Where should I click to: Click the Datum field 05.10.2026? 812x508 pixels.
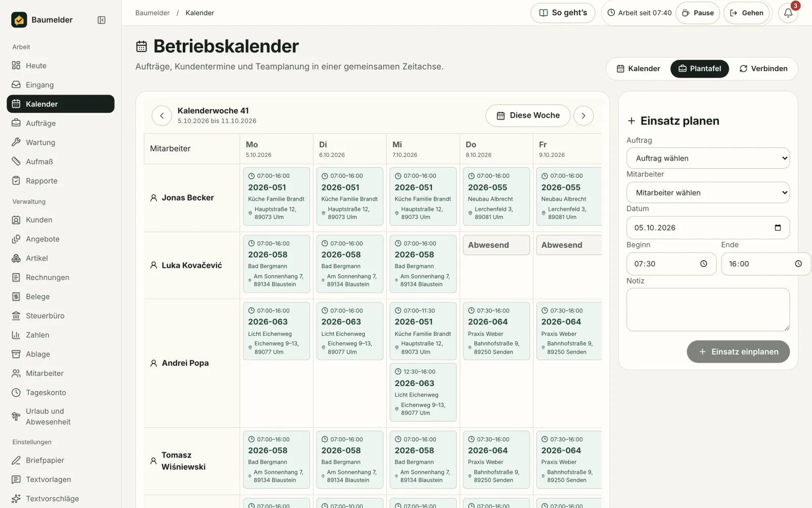[708, 228]
